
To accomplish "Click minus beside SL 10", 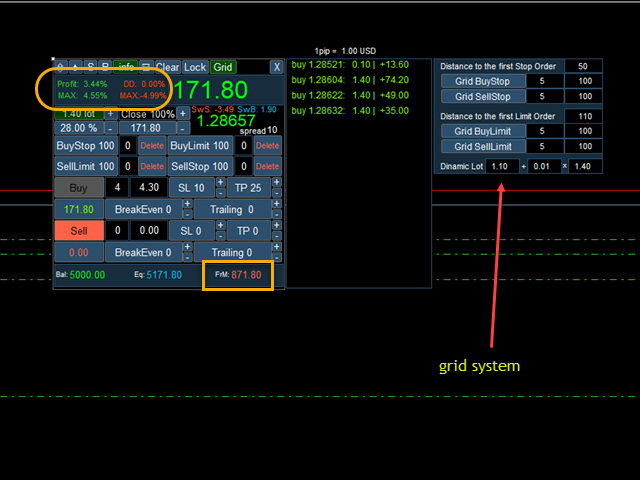I will tap(220, 193).
